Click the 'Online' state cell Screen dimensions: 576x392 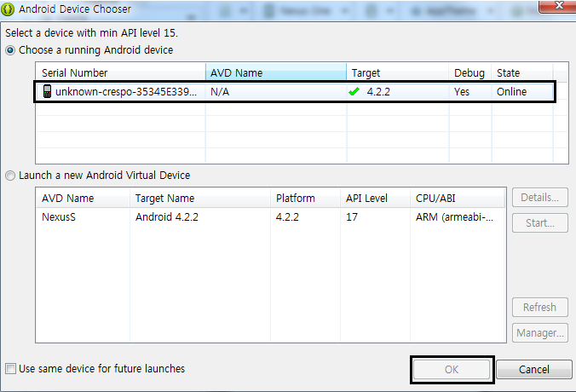pyautogui.click(x=512, y=92)
